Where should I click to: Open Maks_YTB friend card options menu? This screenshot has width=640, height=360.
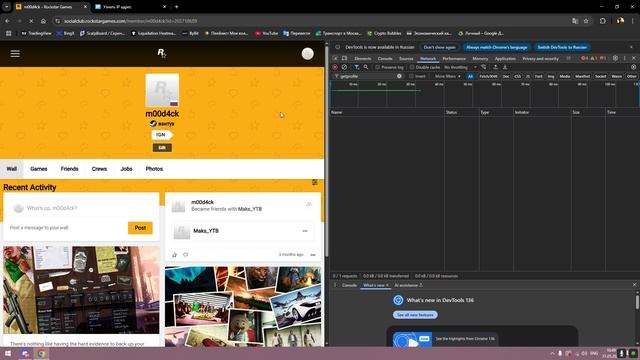[x=305, y=231]
